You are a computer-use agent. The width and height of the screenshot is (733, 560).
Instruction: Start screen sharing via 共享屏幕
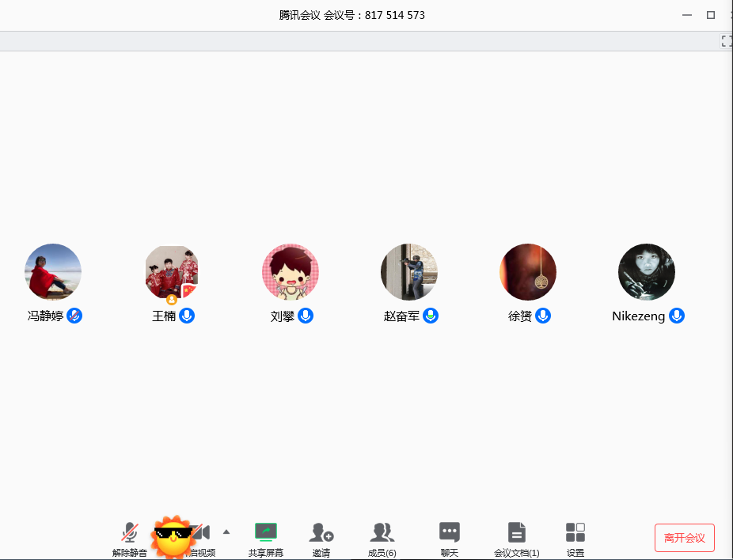point(266,532)
